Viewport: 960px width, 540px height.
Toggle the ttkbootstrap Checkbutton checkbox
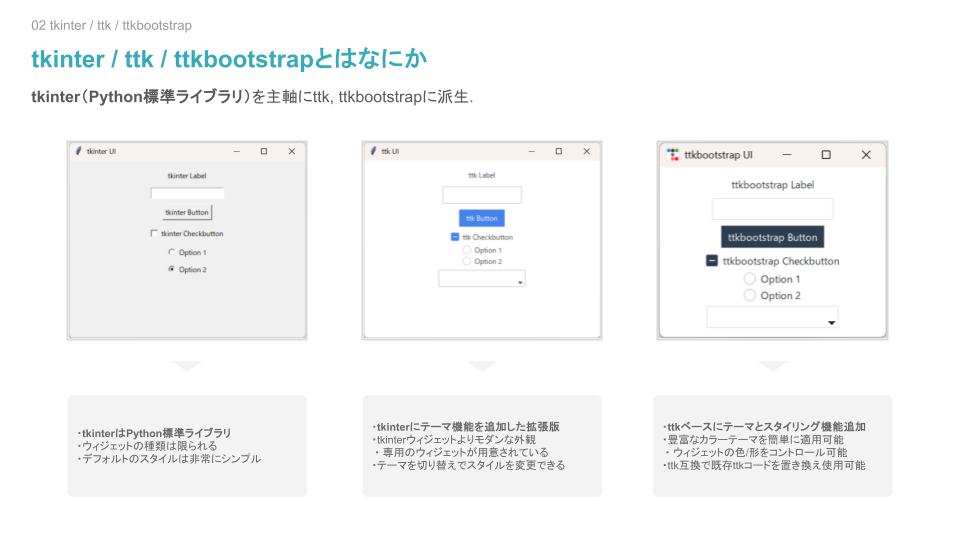[712, 261]
